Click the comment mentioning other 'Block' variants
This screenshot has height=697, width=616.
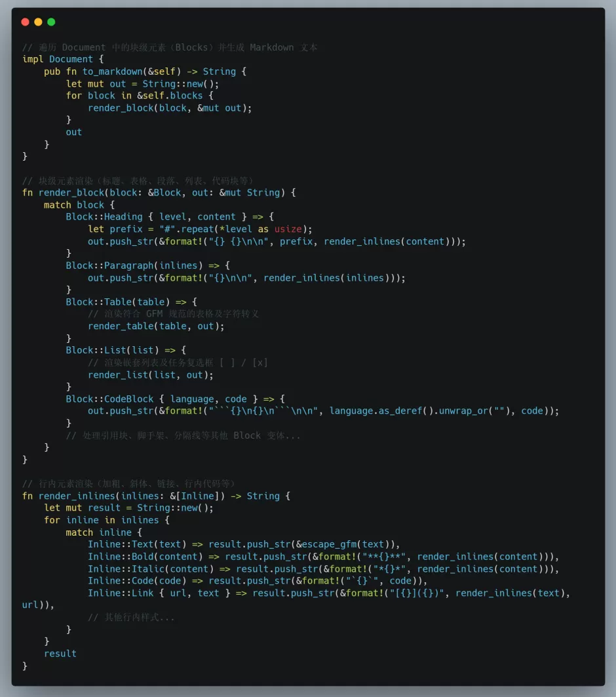[x=183, y=435]
